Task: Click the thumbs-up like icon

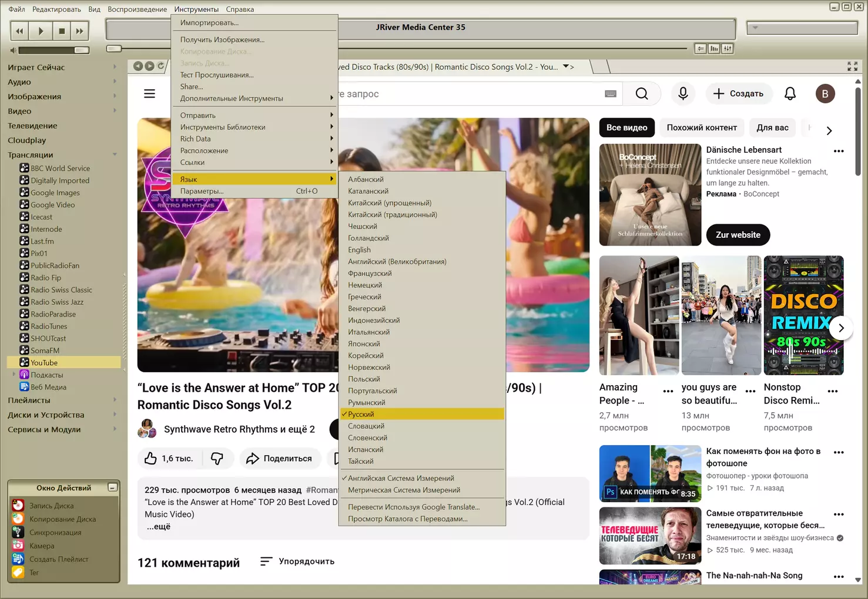Action: [x=151, y=459]
